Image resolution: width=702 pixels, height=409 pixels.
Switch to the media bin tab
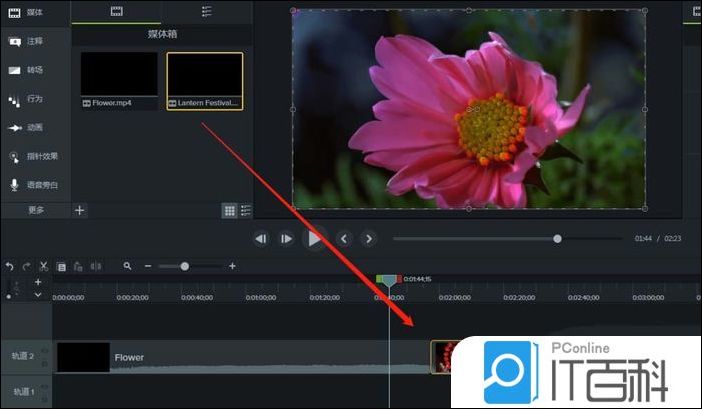coord(116,12)
